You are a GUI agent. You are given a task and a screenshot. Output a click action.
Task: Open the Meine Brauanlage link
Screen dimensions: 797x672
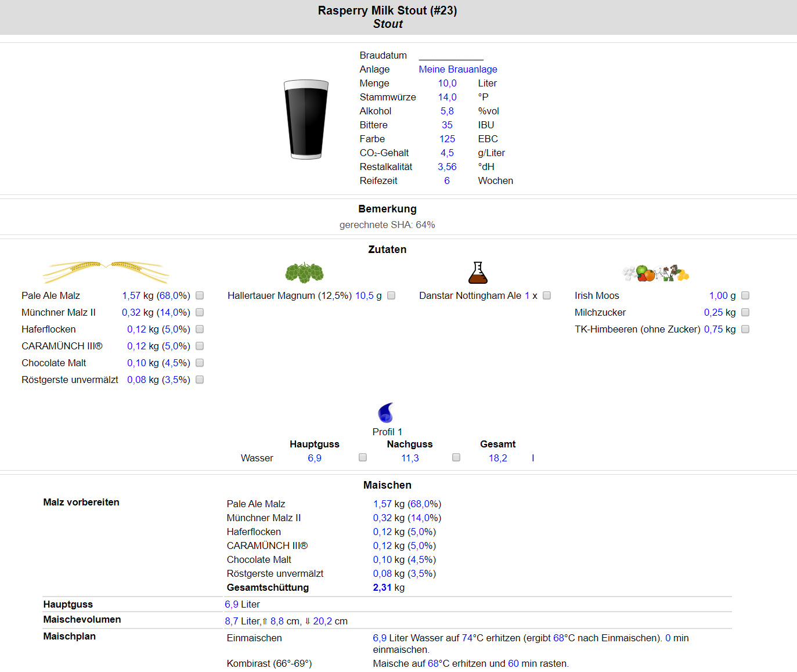coord(457,69)
